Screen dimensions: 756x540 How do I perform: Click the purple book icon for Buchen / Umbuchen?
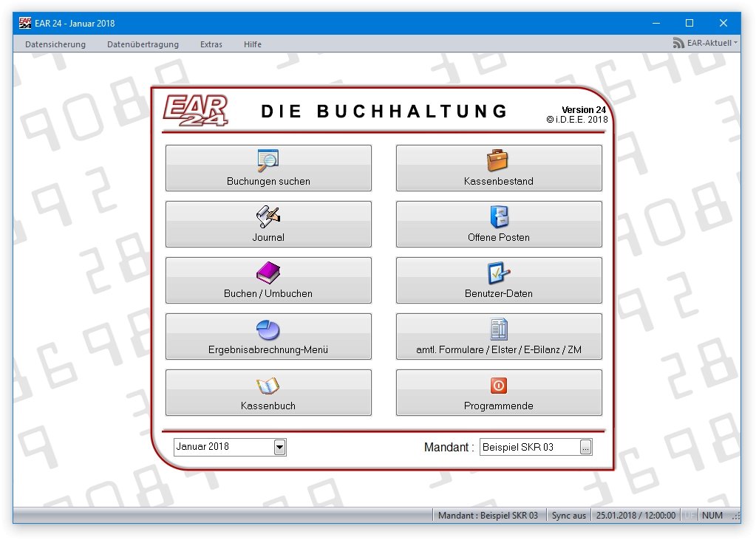click(x=268, y=273)
